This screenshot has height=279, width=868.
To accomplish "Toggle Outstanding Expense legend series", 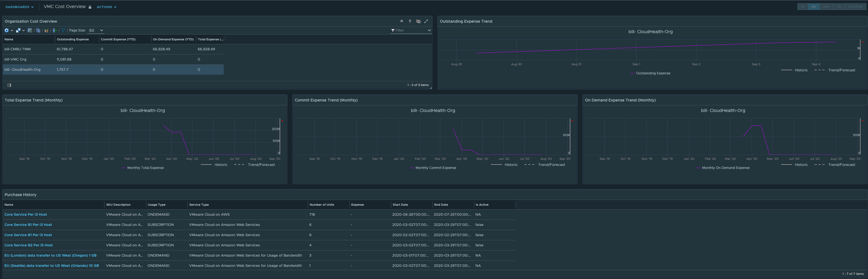I will [x=650, y=73].
